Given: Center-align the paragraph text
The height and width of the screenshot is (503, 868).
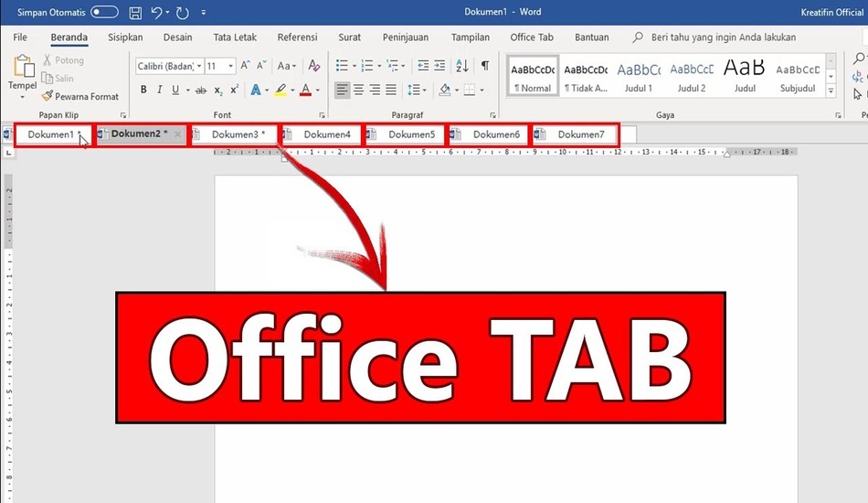Looking at the screenshot, I should (358, 90).
